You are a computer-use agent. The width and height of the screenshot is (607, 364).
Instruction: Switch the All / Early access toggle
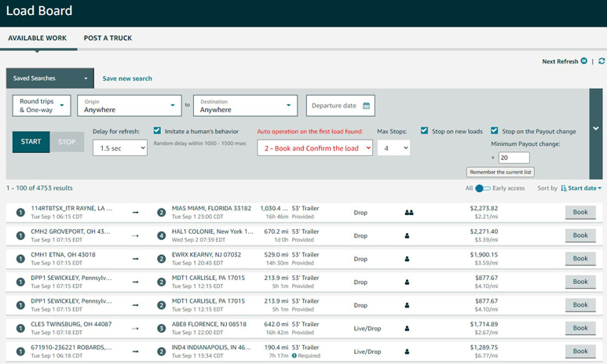pyautogui.click(x=482, y=188)
